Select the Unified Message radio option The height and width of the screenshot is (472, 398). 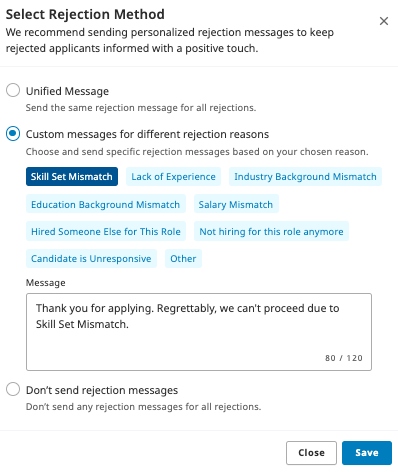click(13, 90)
